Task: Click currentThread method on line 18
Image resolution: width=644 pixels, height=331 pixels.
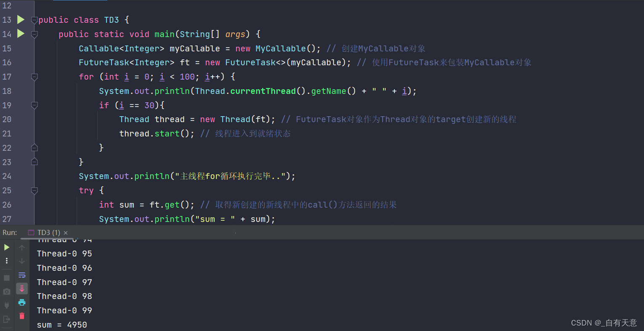Action: pos(263,91)
